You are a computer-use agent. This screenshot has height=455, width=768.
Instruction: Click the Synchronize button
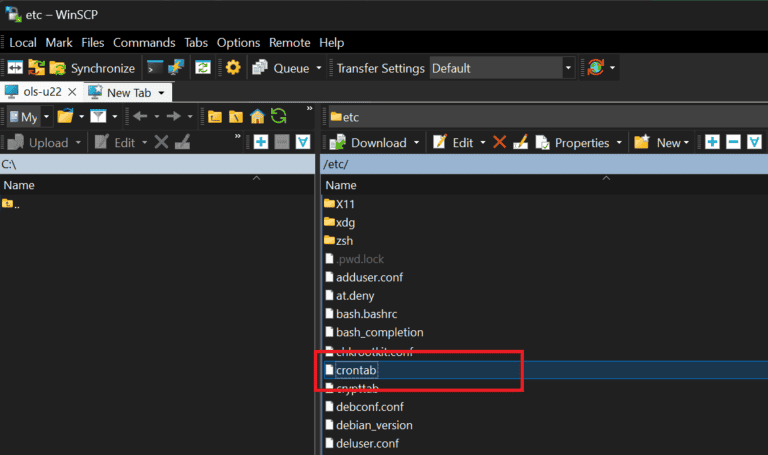[93, 68]
